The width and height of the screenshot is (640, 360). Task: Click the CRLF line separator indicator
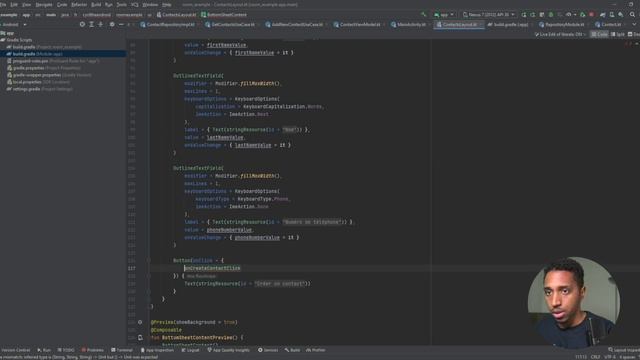pos(595,357)
